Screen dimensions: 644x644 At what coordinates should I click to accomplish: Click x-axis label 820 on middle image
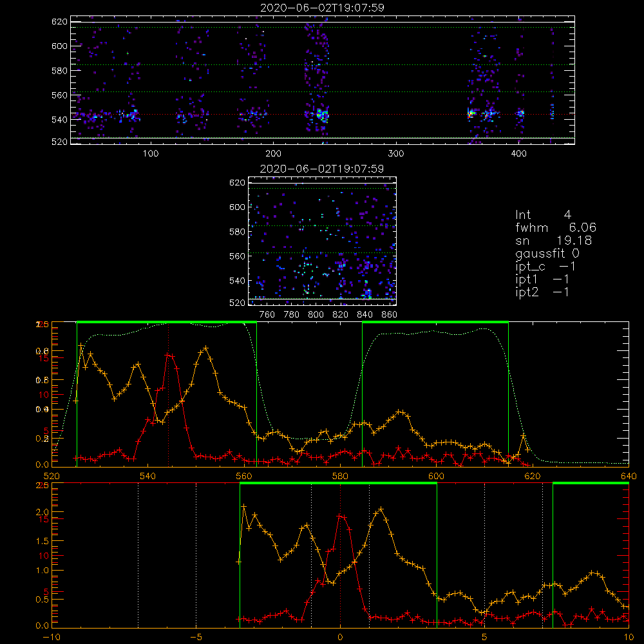(340, 315)
